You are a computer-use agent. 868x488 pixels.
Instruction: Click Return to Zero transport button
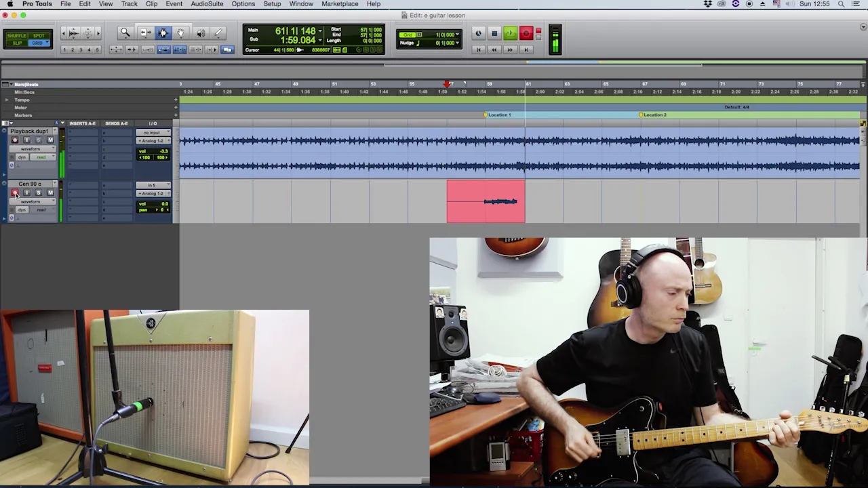479,49
